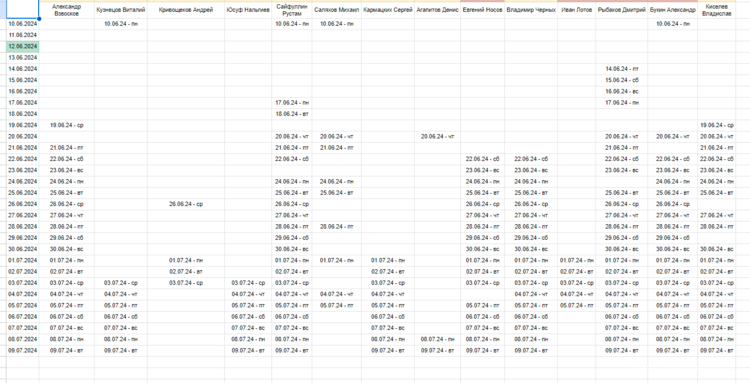This screenshot has width=750, height=383.
Task: Select the highlighted 12.06.2024 date cell
Action: point(22,46)
